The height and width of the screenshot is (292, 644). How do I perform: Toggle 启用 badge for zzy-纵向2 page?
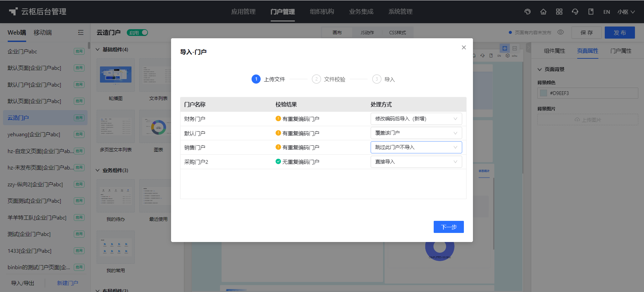[x=79, y=184]
